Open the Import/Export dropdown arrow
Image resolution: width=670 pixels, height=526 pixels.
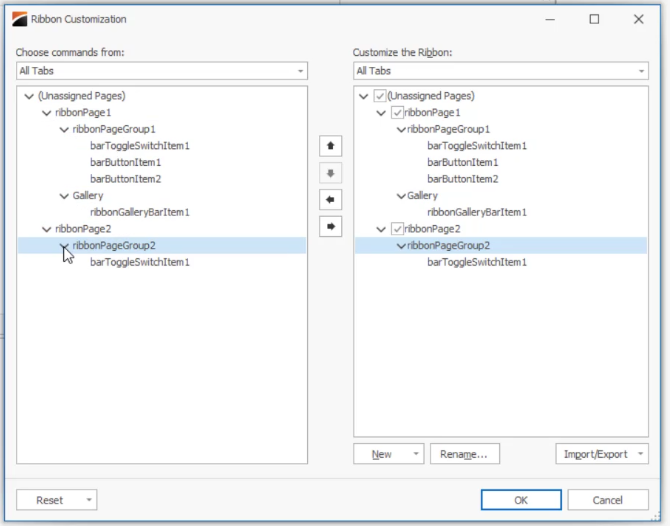click(x=641, y=454)
